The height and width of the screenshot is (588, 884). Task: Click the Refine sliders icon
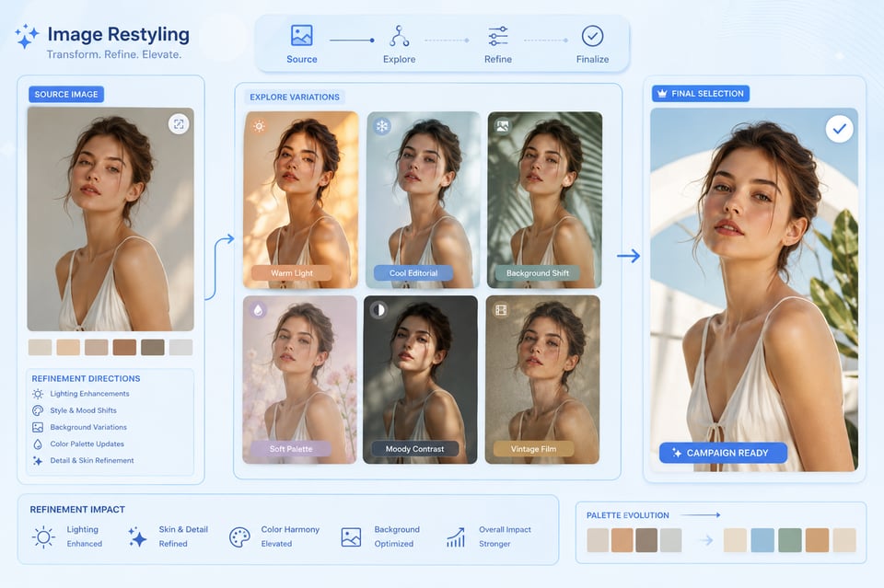pos(498,36)
